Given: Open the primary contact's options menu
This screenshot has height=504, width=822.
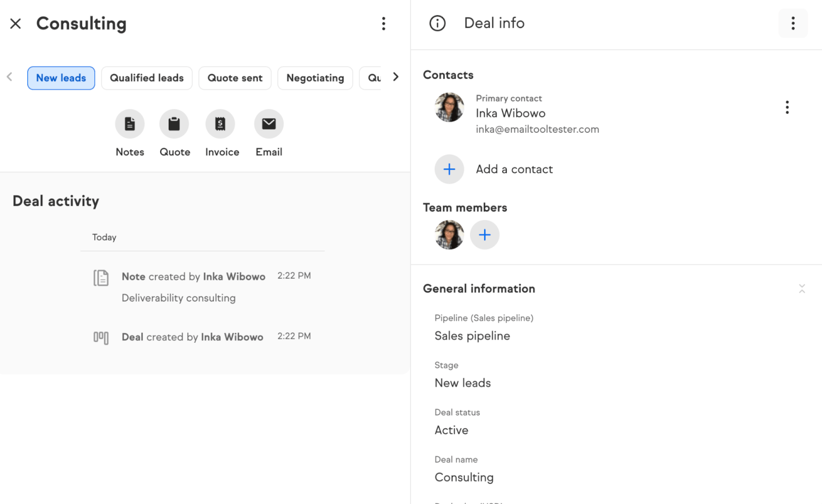Looking at the screenshot, I should pyautogui.click(x=787, y=107).
